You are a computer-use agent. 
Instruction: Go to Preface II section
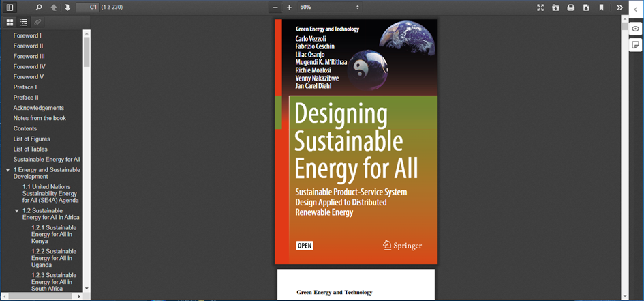[26, 98]
